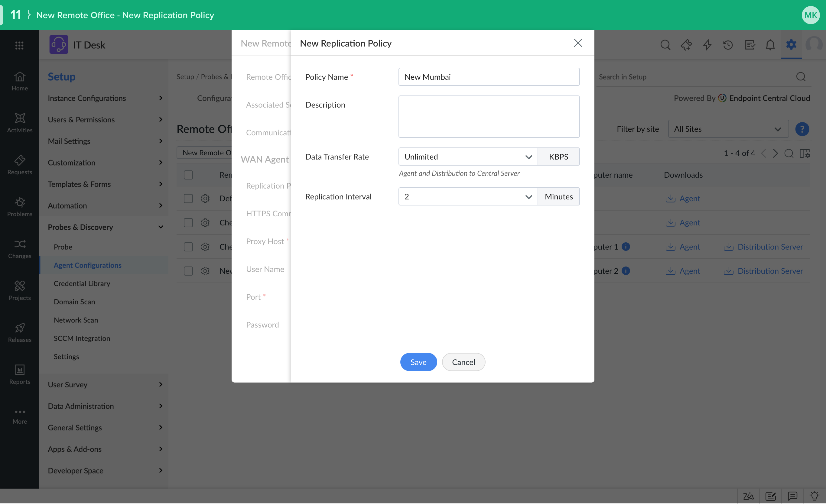This screenshot has width=826, height=504.
Task: Open the AI sparkle assistant icon
Action: coord(686,45)
